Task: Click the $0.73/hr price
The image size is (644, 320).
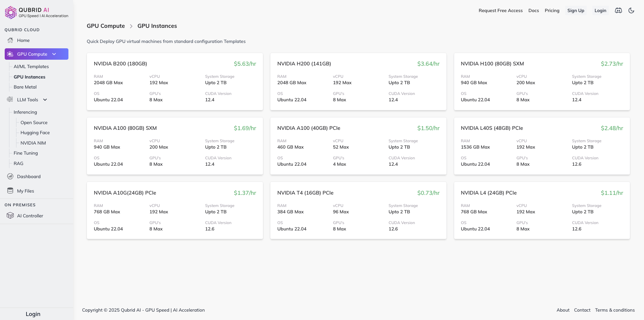Action: click(428, 193)
